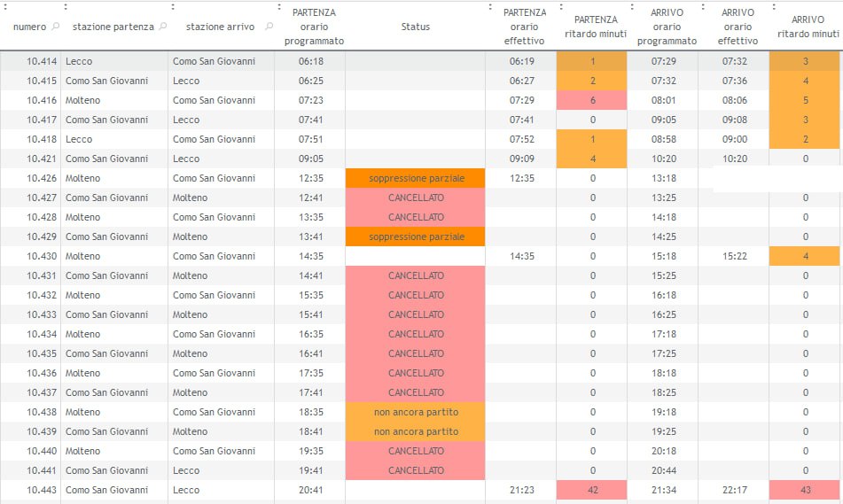The height and width of the screenshot is (504, 843).
Task: Click the numero column header label
Action: (x=29, y=27)
